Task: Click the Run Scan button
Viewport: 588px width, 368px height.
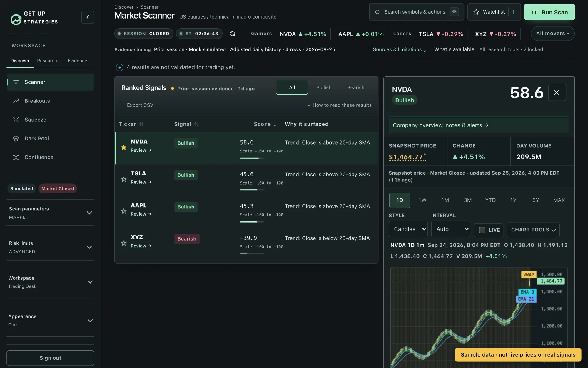Action: pyautogui.click(x=549, y=12)
